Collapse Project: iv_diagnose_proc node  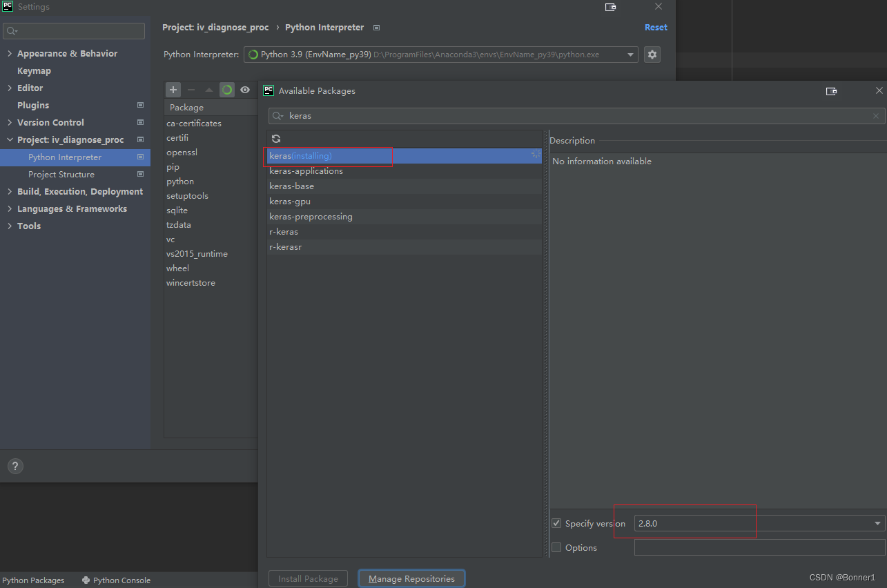(x=10, y=139)
